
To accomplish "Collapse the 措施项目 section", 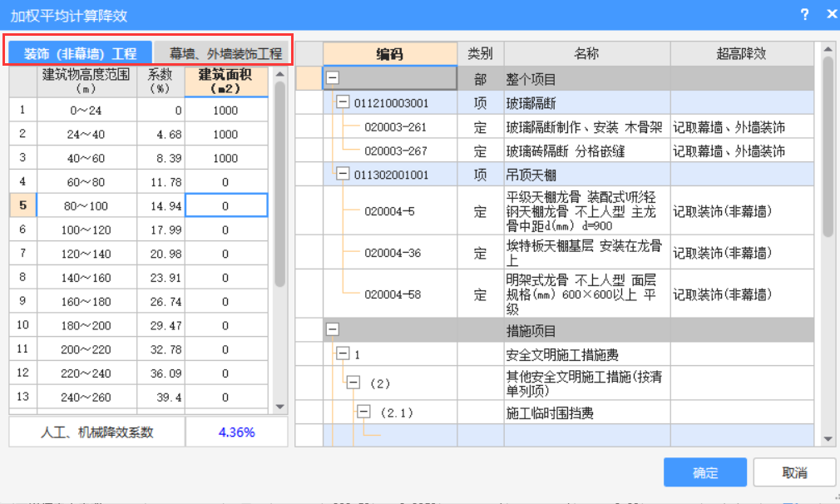I will click(333, 330).
